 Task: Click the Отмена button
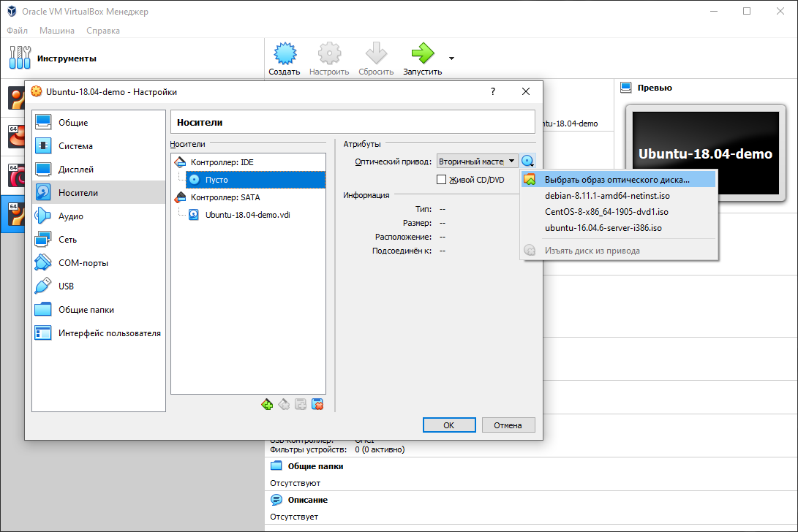pos(508,425)
